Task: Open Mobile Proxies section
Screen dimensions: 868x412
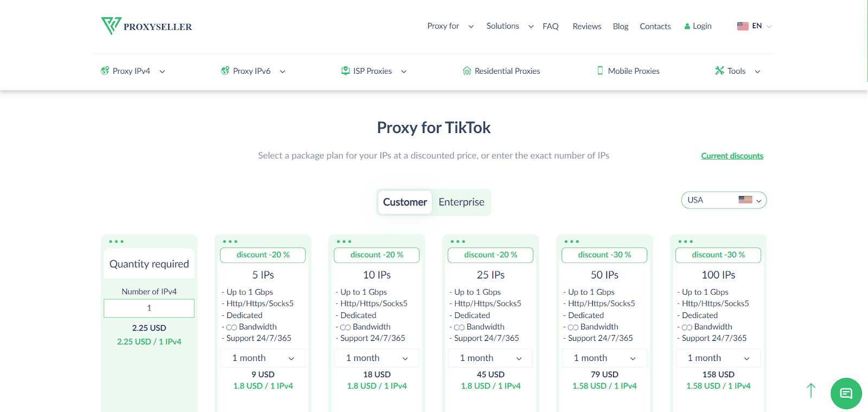Action: pyautogui.click(x=628, y=71)
